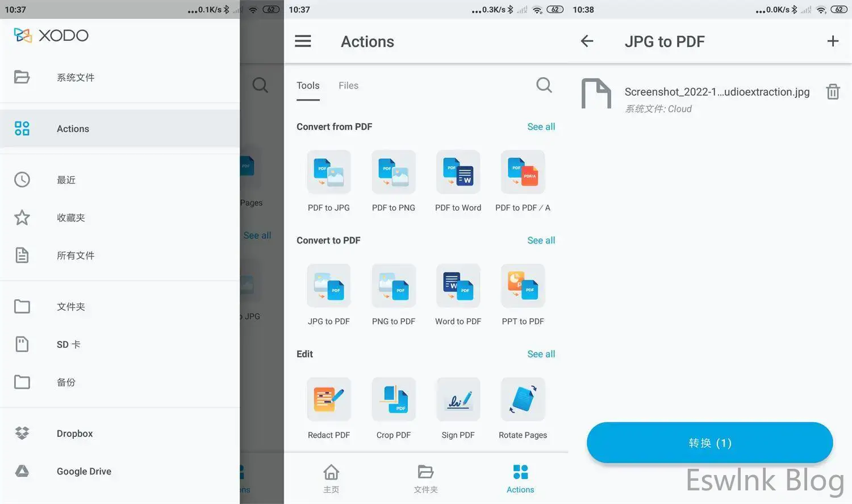The width and height of the screenshot is (852, 504).
Task: See all Edit tools
Action: click(541, 354)
